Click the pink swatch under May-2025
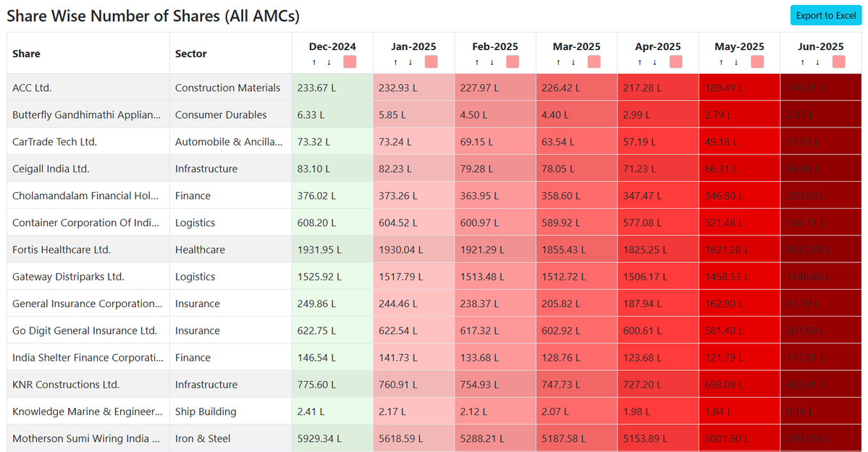 757,62
